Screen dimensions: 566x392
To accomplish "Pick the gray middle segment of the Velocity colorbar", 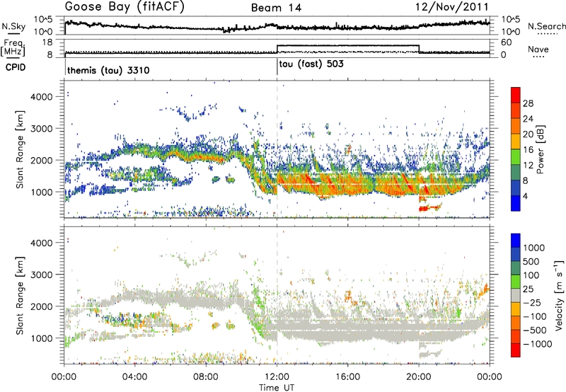I will (516, 296).
